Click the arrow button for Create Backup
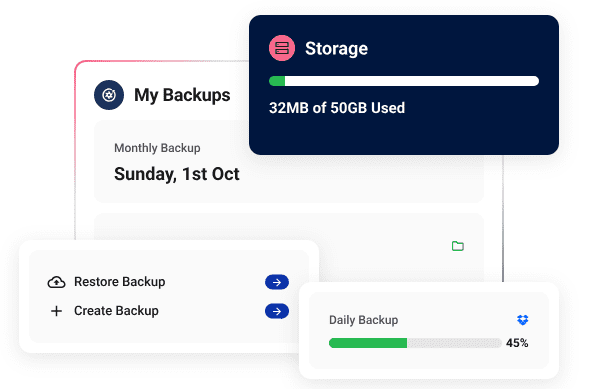Viewport: 601px width, 389px height. (x=277, y=311)
